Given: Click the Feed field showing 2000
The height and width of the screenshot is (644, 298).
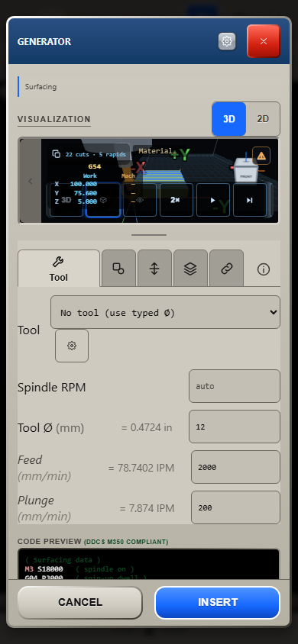Looking at the screenshot, I should click(235, 467).
